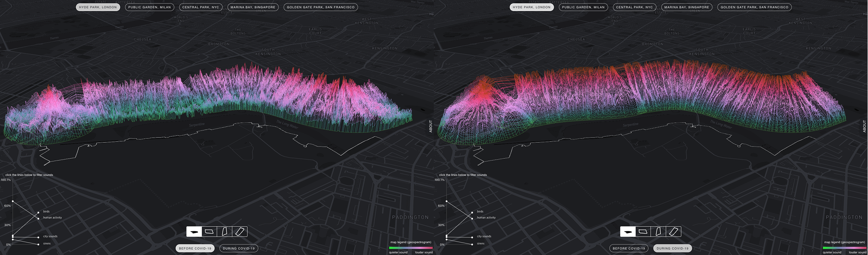The width and height of the screenshot is (868, 255).
Task: Toggle Before COVID-19 view in left panel
Action: (195, 248)
